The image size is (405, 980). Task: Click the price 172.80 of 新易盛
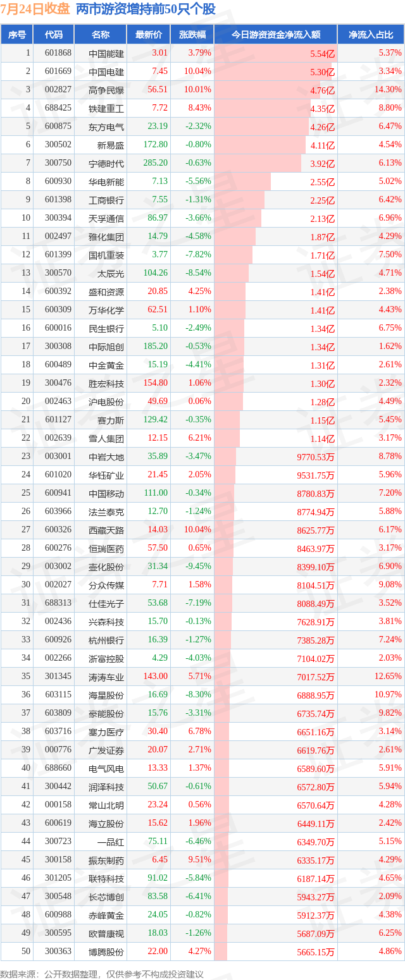click(x=156, y=145)
